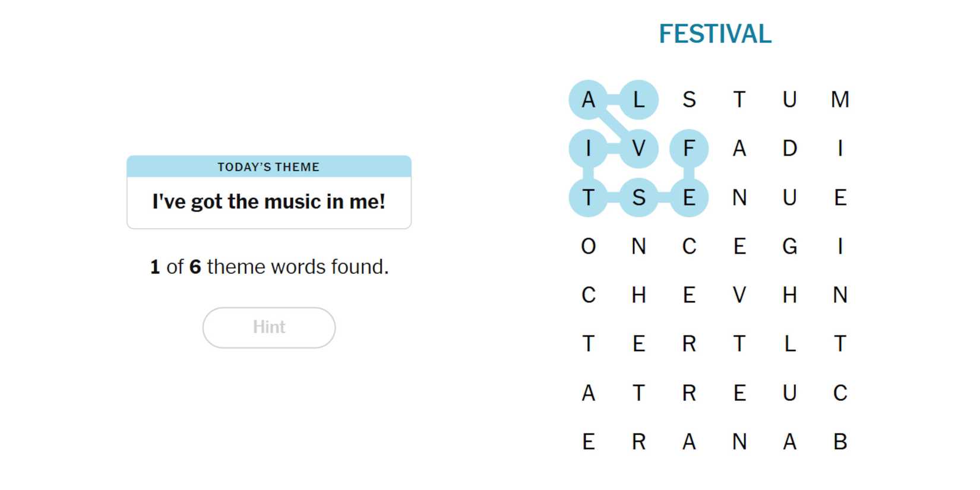Pick the letter O tile
The width and height of the screenshot is (980, 490).
pyautogui.click(x=588, y=246)
